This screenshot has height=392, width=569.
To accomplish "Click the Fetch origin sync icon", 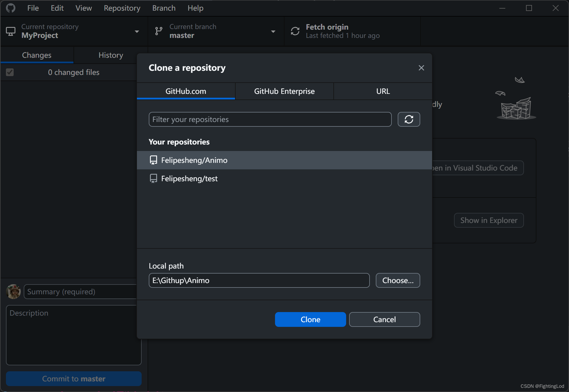I will (x=295, y=31).
